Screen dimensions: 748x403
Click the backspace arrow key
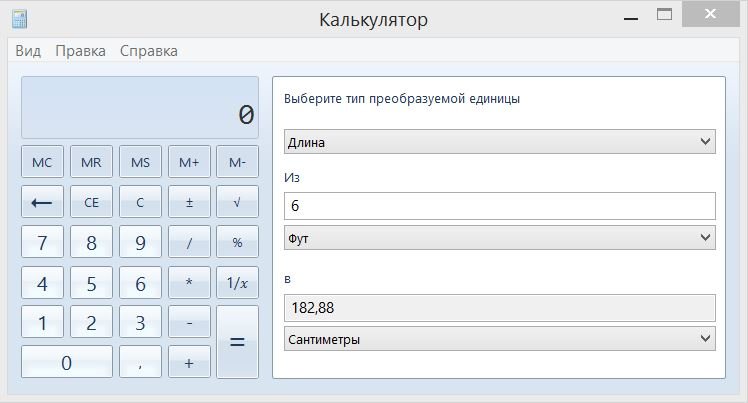(x=42, y=202)
